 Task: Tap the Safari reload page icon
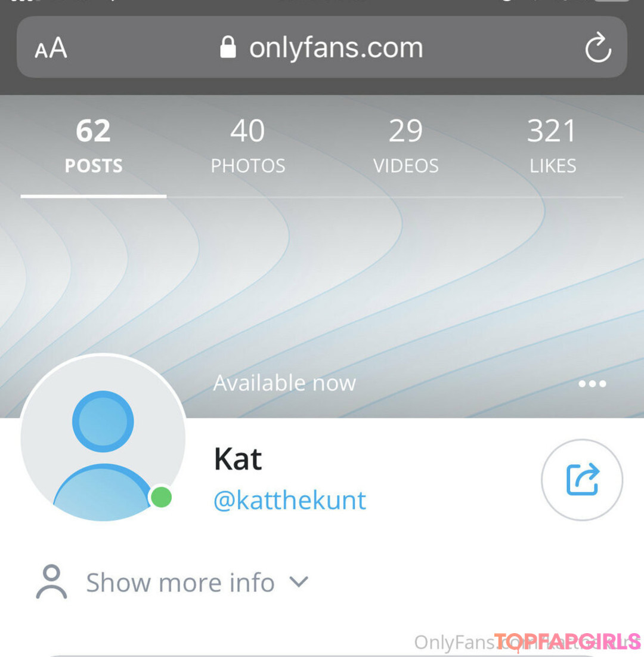[x=598, y=47]
